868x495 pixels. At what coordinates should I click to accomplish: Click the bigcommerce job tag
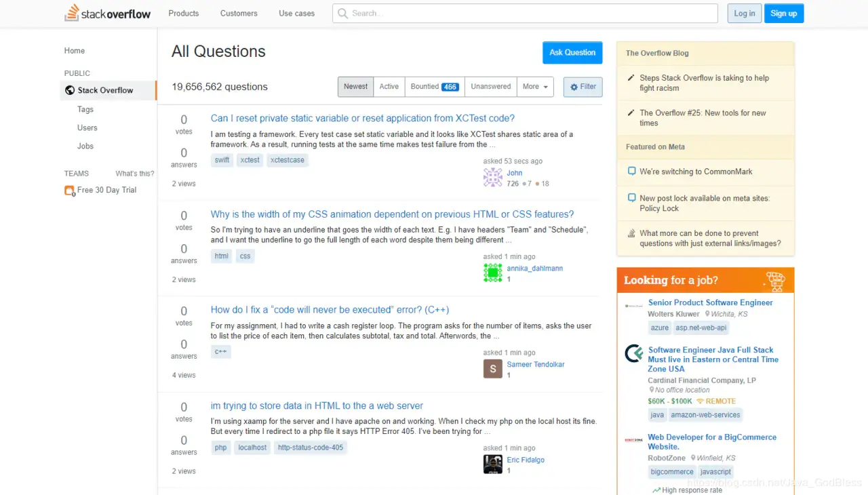pyautogui.click(x=671, y=471)
